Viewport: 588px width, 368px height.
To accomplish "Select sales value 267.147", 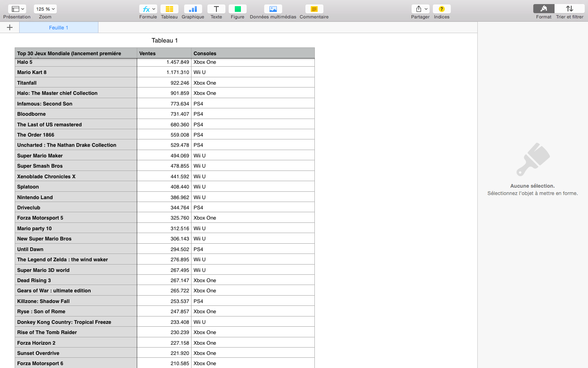I will (x=164, y=280).
